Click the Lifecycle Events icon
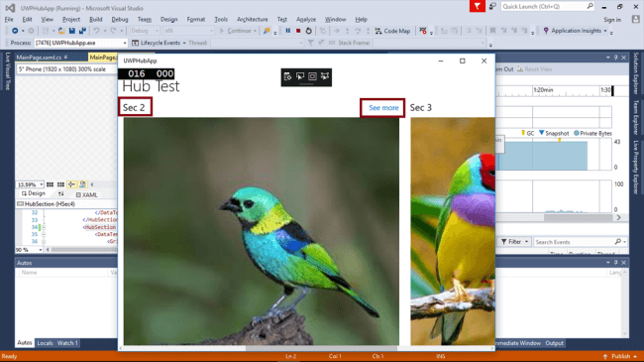The image size is (644, 362). click(135, 43)
